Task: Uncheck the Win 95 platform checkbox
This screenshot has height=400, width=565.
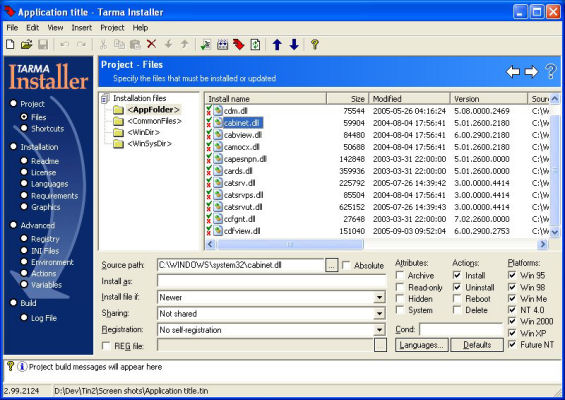Action: (512, 275)
